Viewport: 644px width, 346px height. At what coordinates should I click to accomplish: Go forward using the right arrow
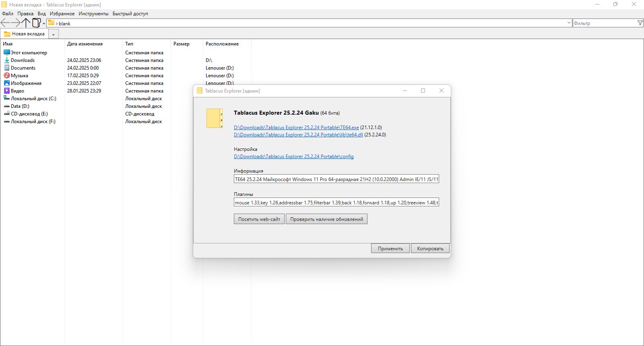tap(16, 23)
